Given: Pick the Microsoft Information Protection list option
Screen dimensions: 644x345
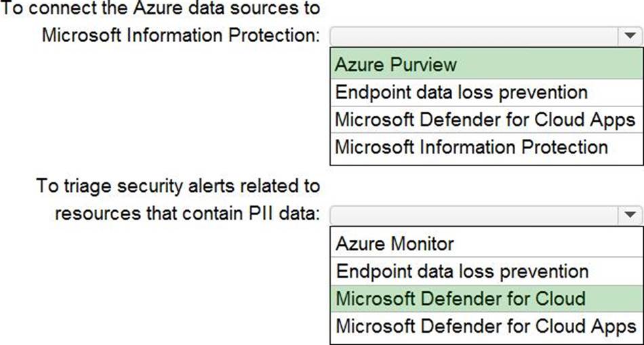Looking at the screenshot, I should [x=471, y=146].
